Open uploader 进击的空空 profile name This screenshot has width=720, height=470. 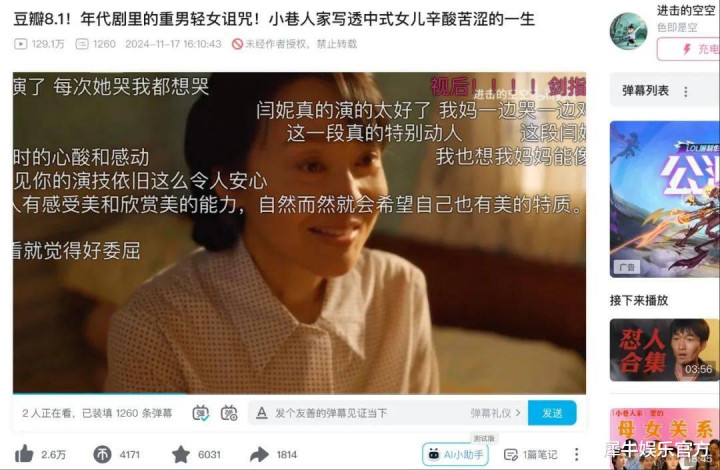686,10
